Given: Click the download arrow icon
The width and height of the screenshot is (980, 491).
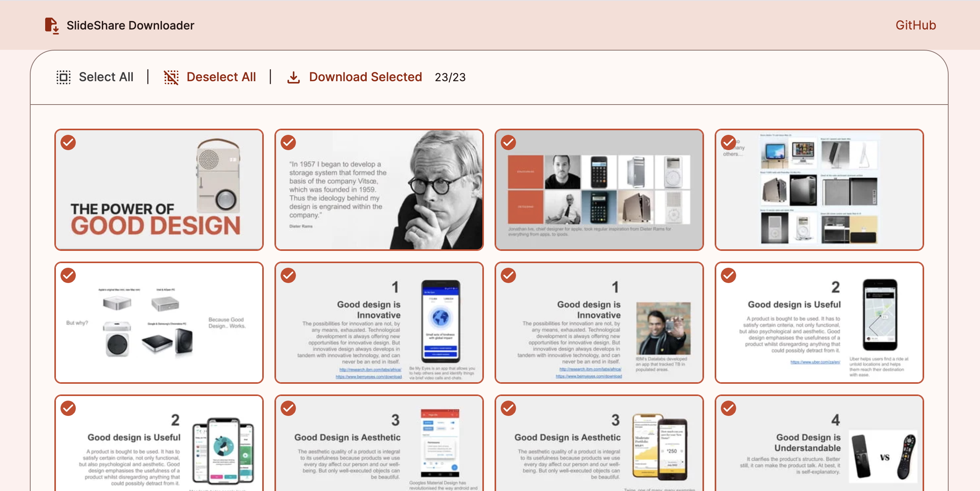Looking at the screenshot, I should click(294, 77).
